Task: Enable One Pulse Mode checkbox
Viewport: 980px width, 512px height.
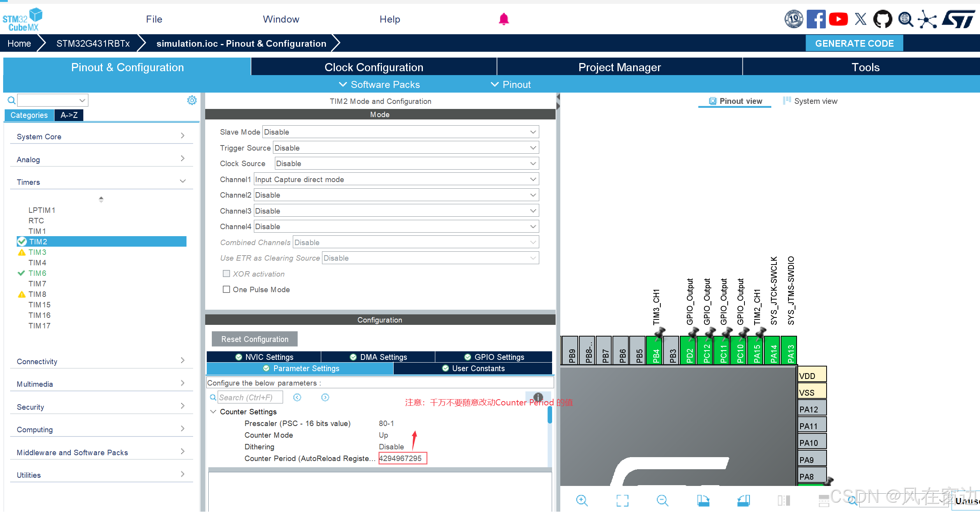Action: tap(226, 289)
